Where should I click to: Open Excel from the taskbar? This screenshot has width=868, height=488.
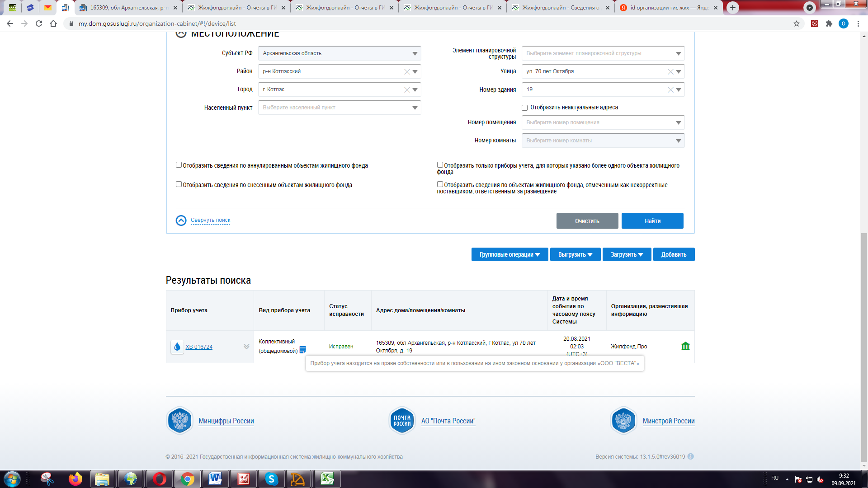pos(327,479)
